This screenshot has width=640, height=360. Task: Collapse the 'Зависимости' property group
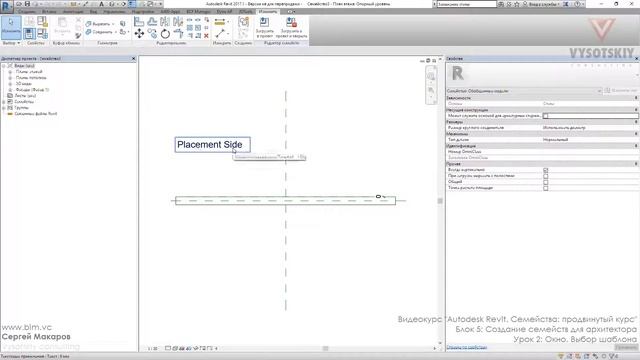tap(636, 98)
